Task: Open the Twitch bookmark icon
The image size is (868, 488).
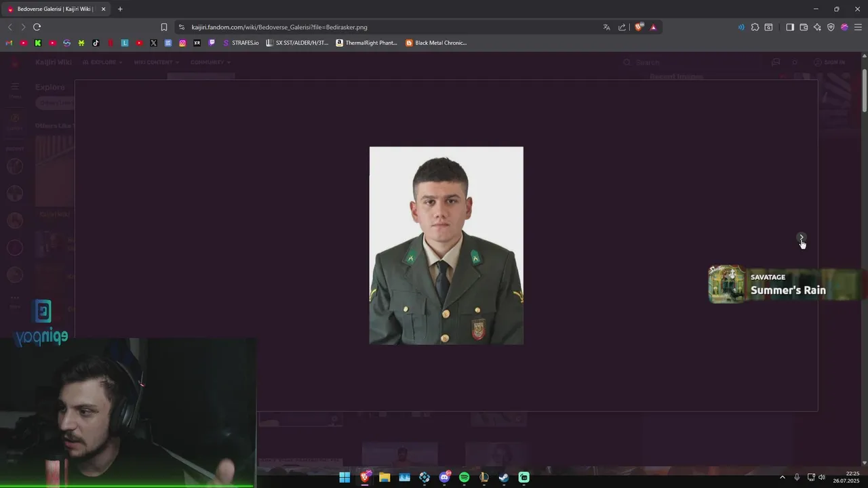Action: (212, 43)
